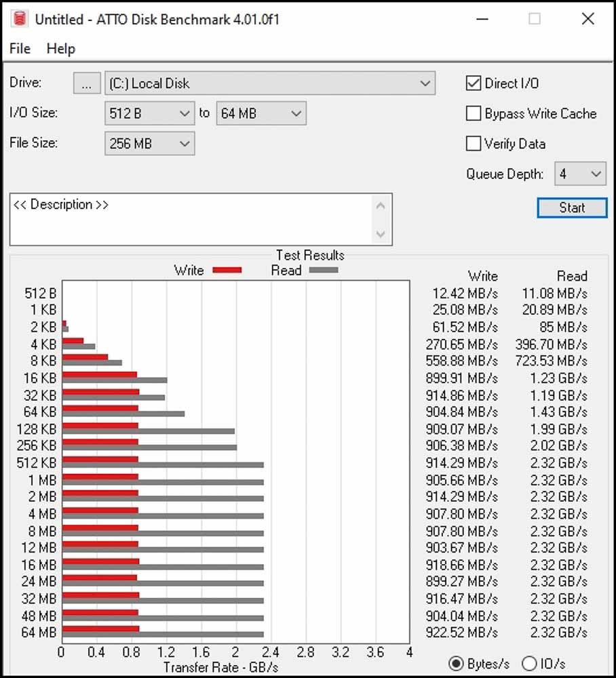The height and width of the screenshot is (678, 616).
Task: Open the 512 B minimum I/O size dropdown
Action: (x=150, y=113)
